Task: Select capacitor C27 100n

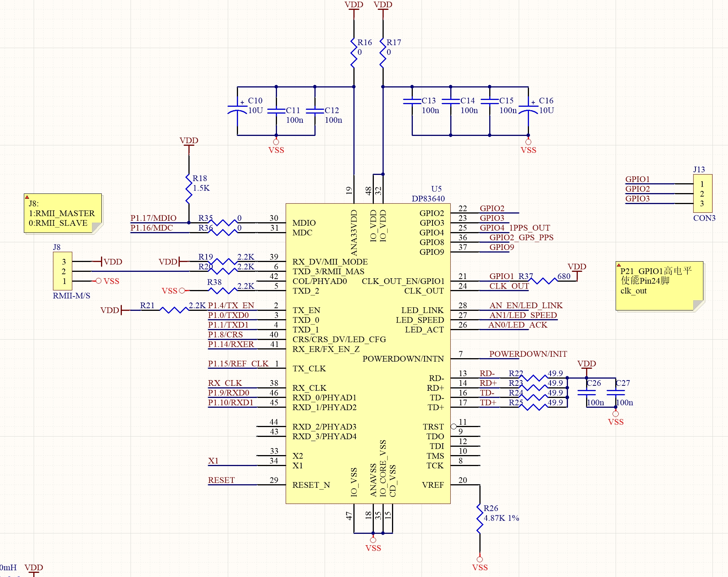Action: (x=616, y=393)
